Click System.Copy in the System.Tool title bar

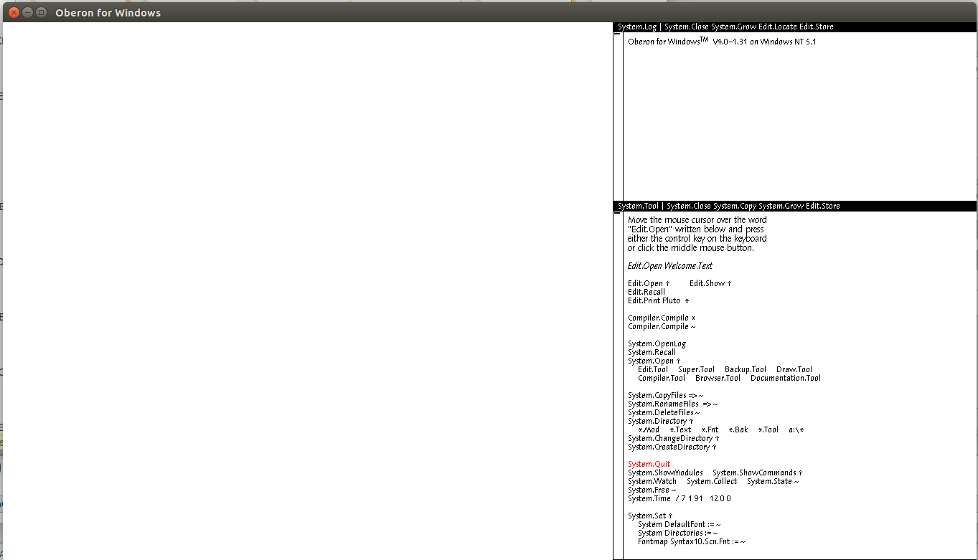(x=735, y=207)
